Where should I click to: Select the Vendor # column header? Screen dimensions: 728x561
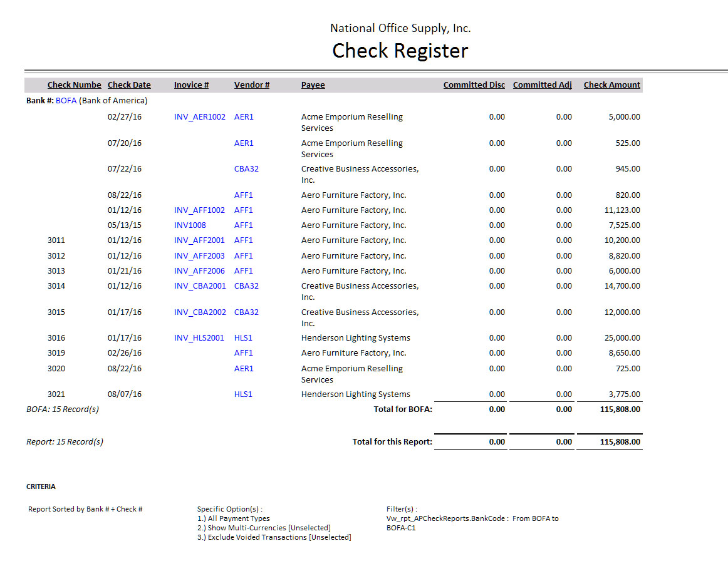[x=251, y=85]
